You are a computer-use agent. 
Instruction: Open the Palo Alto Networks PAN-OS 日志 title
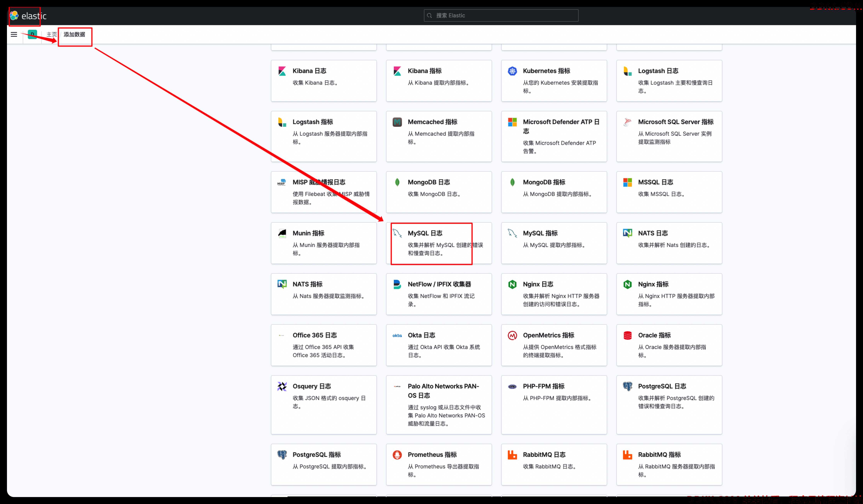pyautogui.click(x=443, y=391)
